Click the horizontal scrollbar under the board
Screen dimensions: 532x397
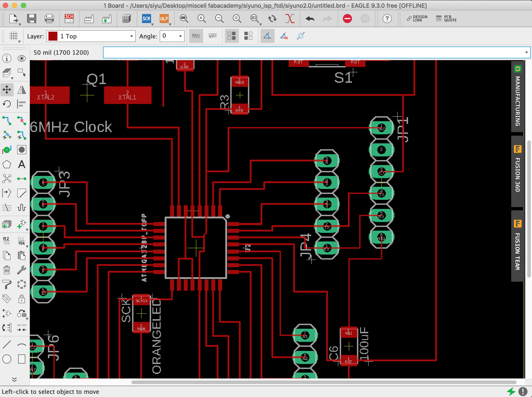pyautogui.click(x=324, y=382)
